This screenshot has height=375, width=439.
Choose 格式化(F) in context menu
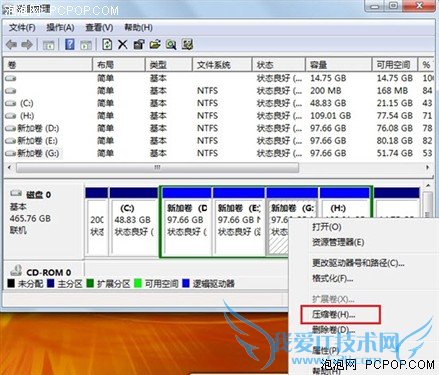(332, 278)
